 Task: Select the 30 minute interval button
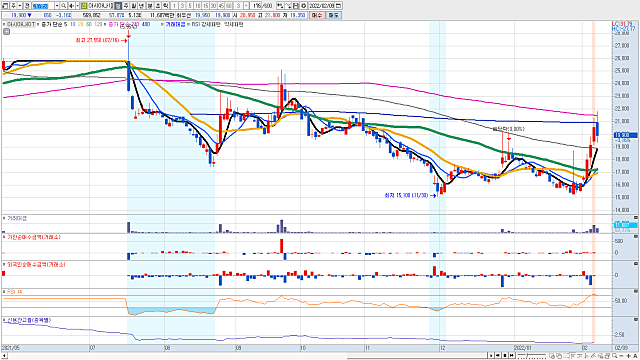(213, 6)
